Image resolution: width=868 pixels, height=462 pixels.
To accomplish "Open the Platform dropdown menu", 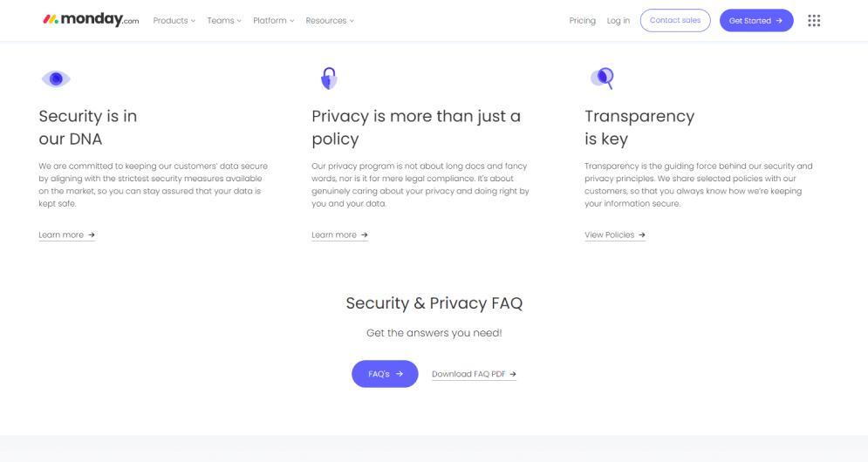I will (273, 21).
